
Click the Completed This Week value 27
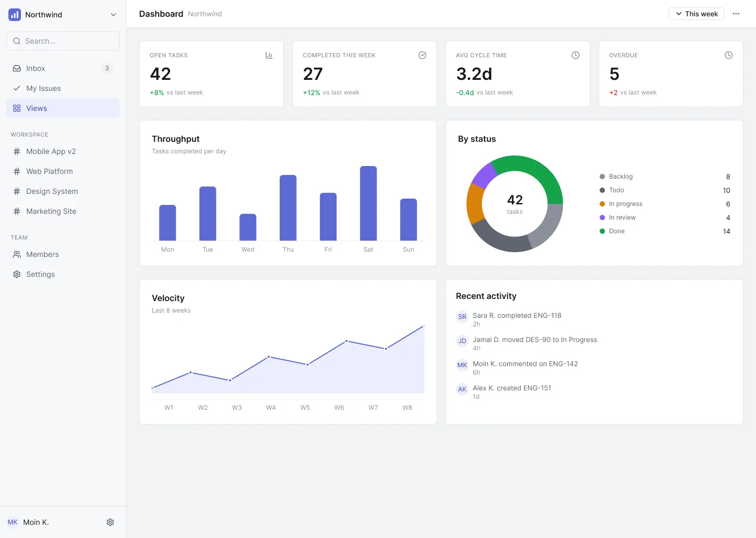click(313, 74)
